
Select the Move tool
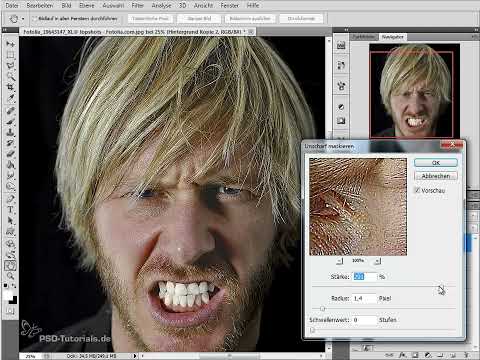[10, 44]
